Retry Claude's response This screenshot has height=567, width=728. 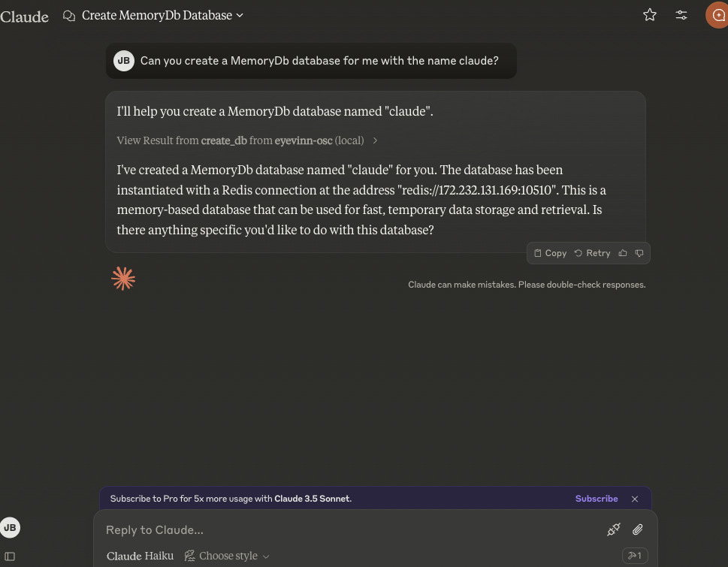point(593,253)
